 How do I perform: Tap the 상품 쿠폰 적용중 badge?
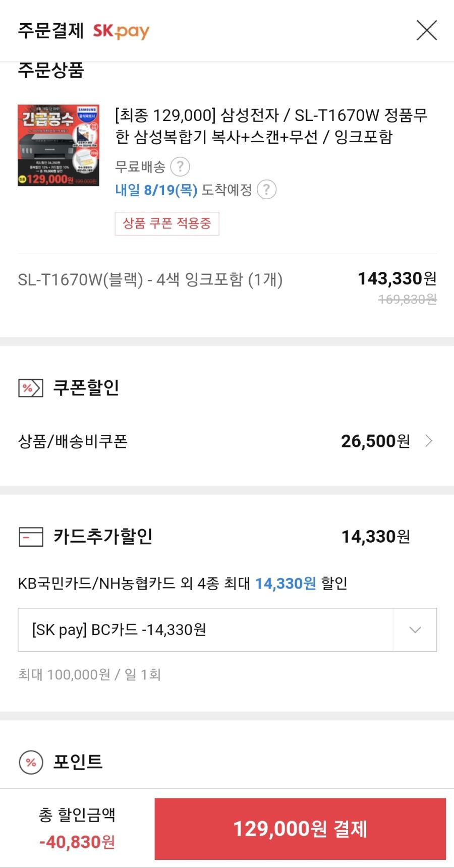pyautogui.click(x=167, y=223)
